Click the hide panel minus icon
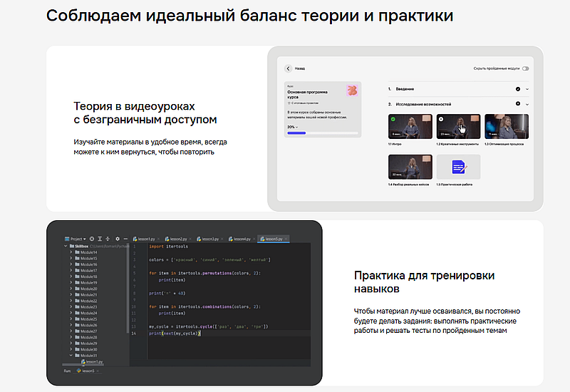The image size is (570, 392). [125, 239]
